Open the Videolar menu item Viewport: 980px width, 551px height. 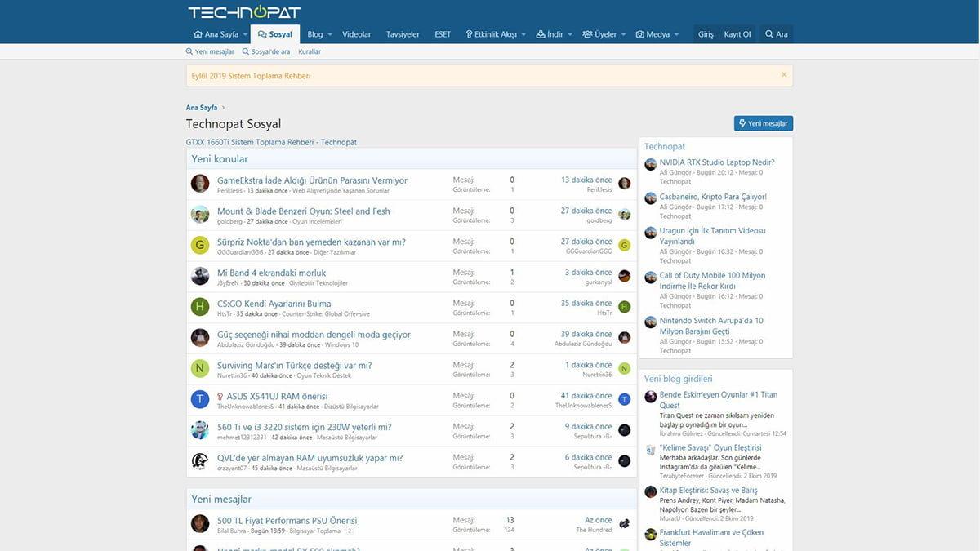(x=355, y=34)
